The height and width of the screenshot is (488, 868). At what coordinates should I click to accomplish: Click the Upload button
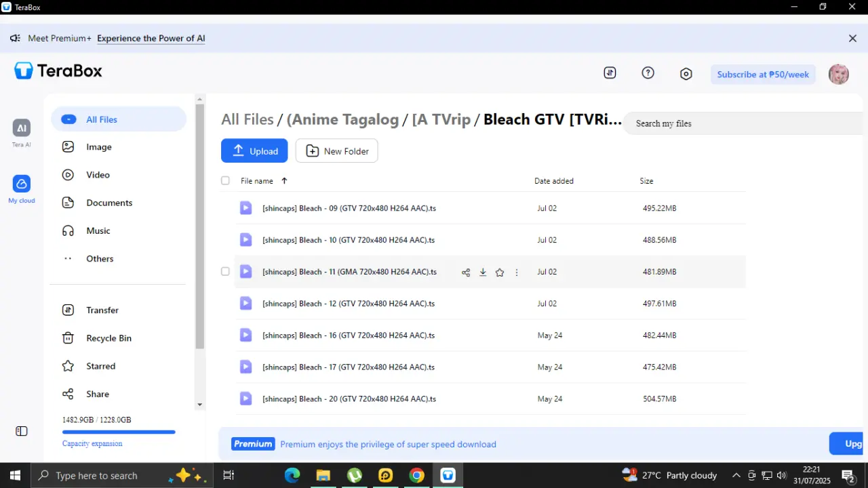coord(254,150)
